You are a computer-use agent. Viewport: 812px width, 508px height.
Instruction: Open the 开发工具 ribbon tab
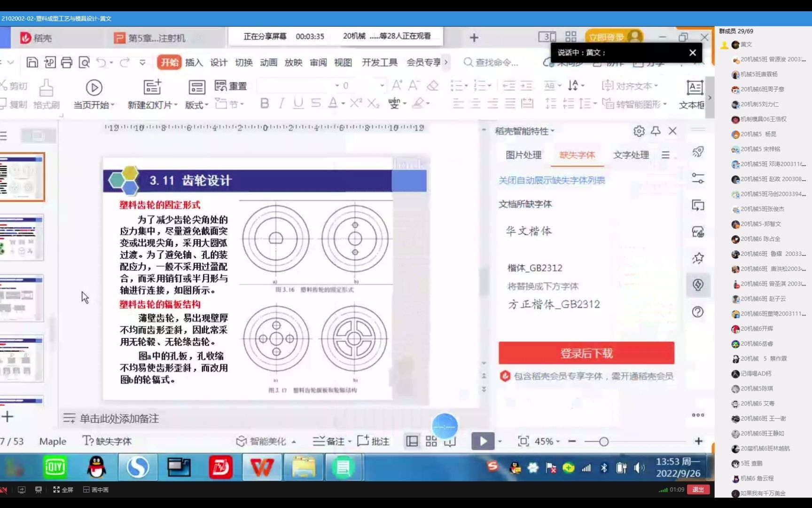[x=380, y=63]
